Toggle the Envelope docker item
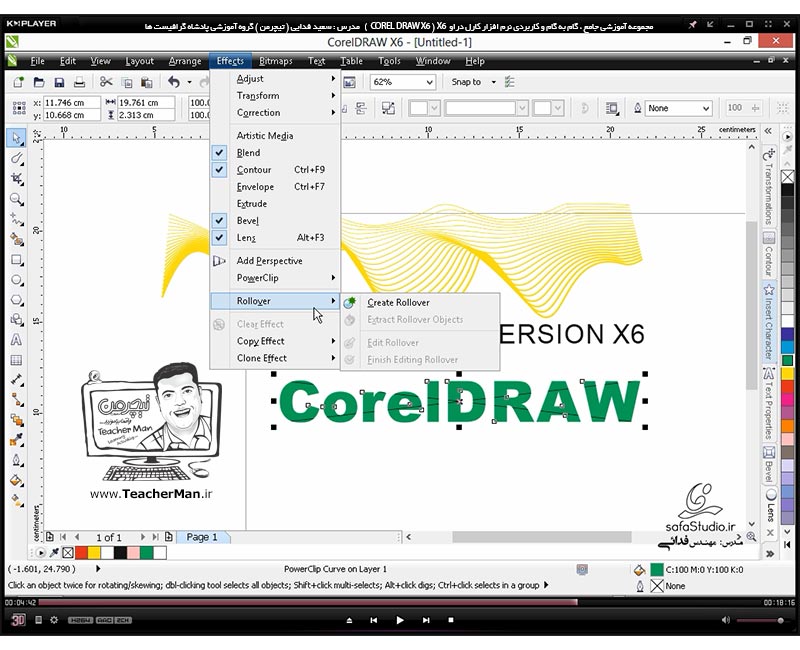This screenshot has height=650, width=800. coord(276,187)
